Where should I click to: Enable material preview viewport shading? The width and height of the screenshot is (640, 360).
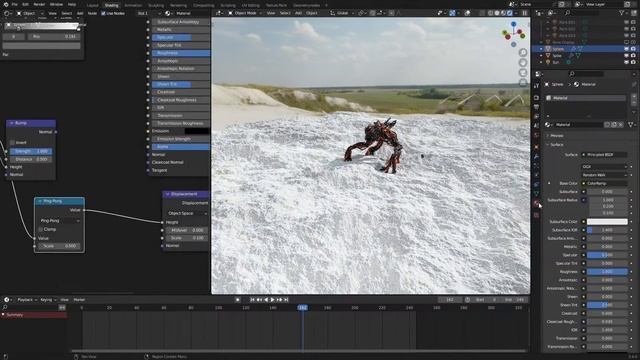503,13
